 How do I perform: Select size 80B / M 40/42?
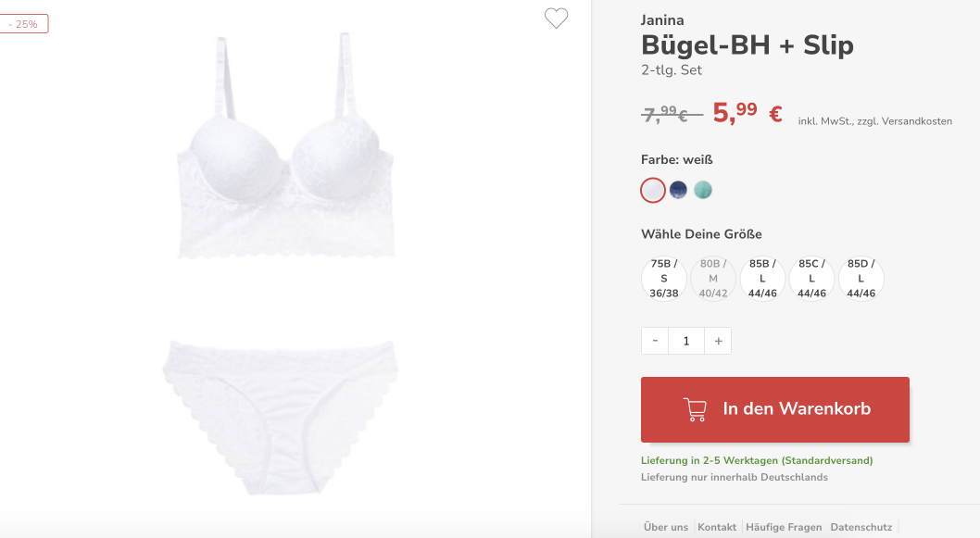click(713, 279)
